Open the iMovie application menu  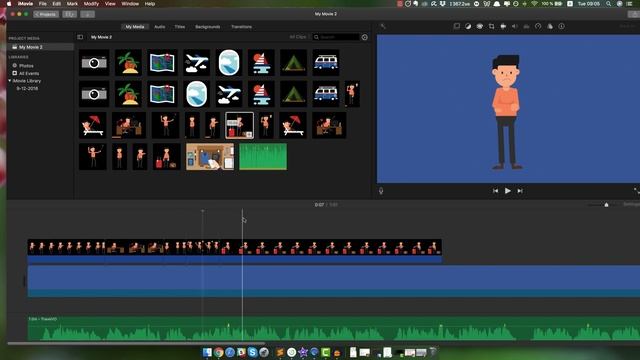coord(25,4)
